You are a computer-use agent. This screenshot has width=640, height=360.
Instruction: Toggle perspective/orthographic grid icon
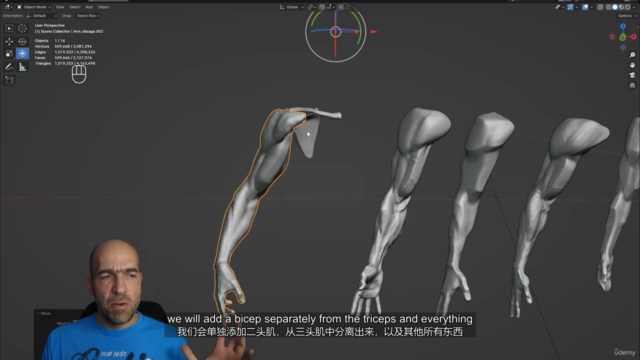(632, 85)
